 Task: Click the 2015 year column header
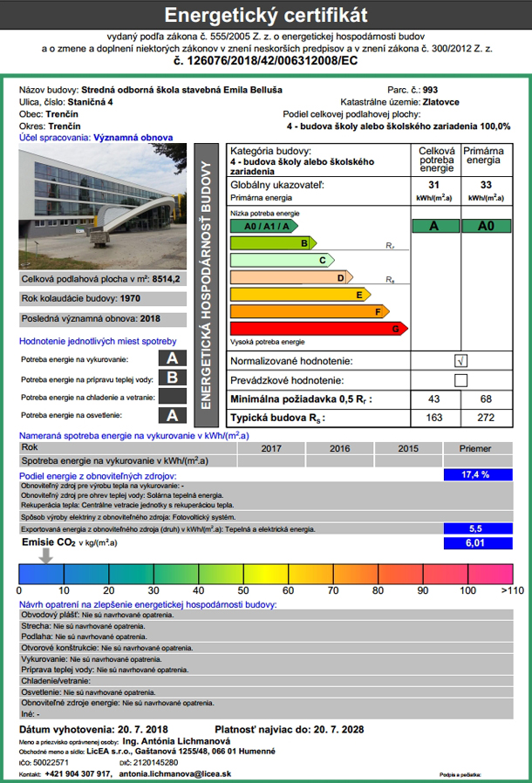click(x=408, y=448)
